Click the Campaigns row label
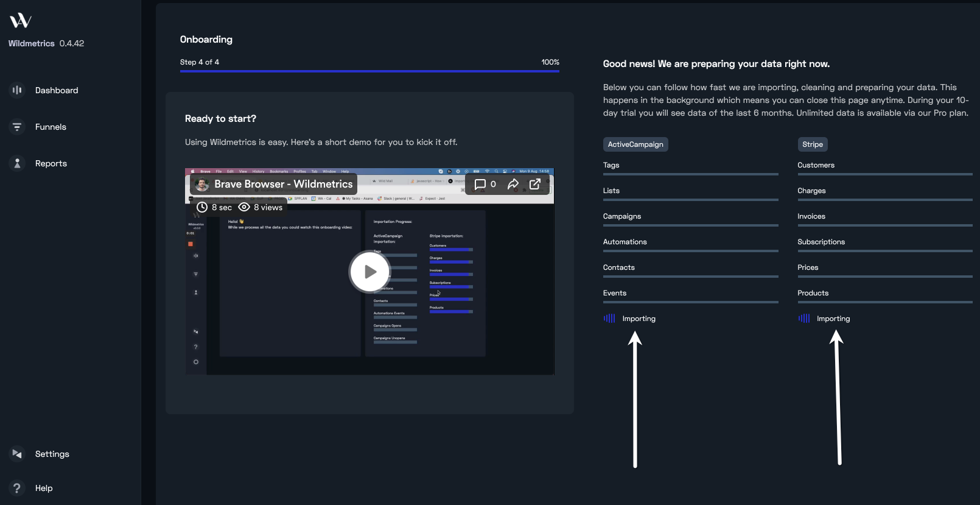Viewport: 980px width, 505px height. click(x=622, y=216)
